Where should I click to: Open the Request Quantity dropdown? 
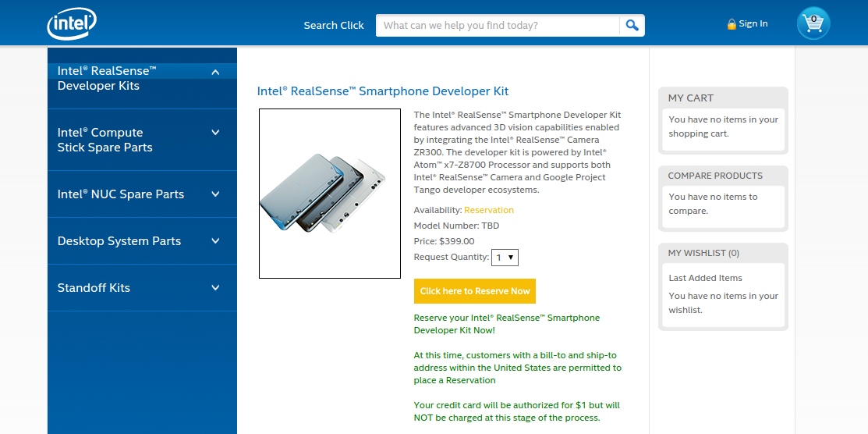coord(505,257)
